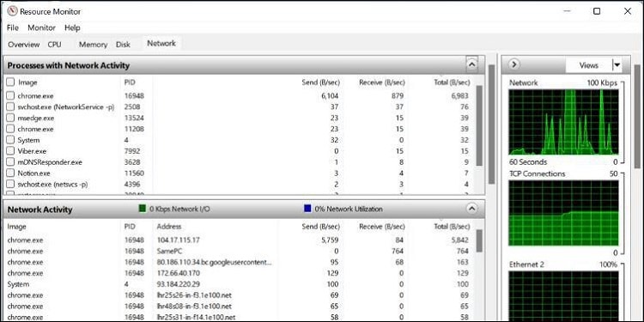Select the 80.186.110.34.bc.googleusercontent row

tap(239, 262)
